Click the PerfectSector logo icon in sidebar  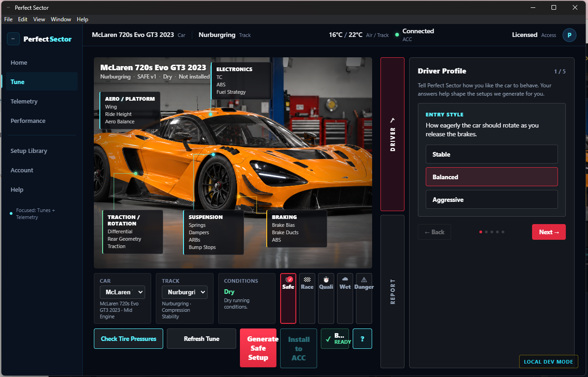[x=13, y=39]
